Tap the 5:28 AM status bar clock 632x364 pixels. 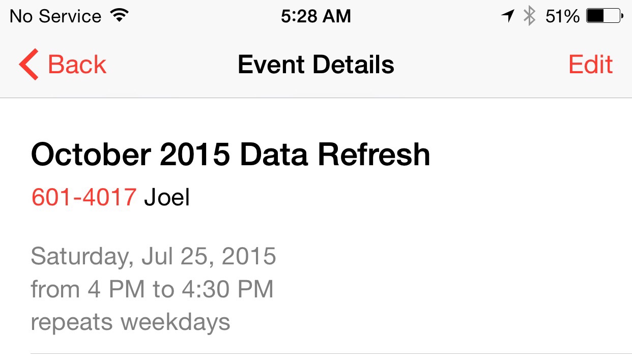pos(315,16)
